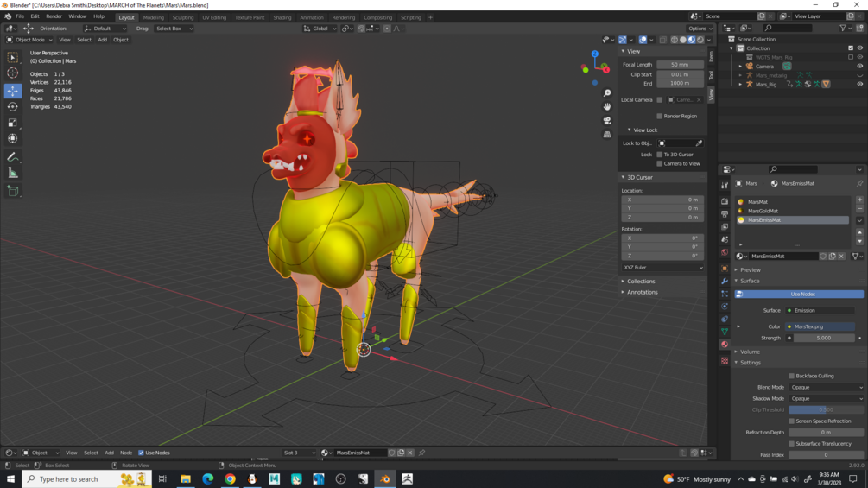Expand Mars_Rig in the outliner
This screenshot has width=868, height=488.
741,84
